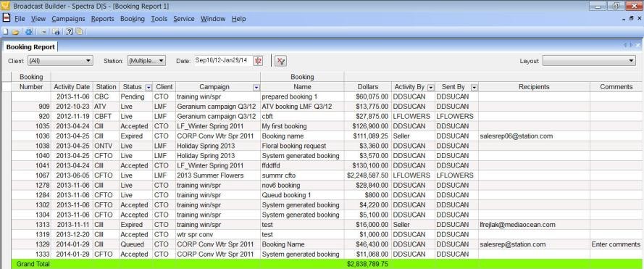Open the date range picker icon
Screen dimensions: 644x269
[258, 61]
